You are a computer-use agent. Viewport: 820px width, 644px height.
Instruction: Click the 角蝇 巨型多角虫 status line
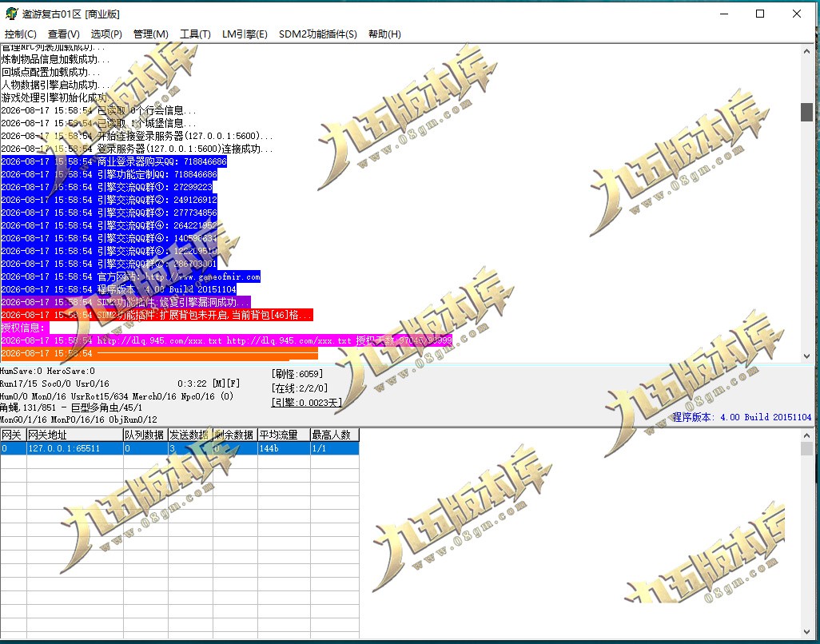pos(71,407)
